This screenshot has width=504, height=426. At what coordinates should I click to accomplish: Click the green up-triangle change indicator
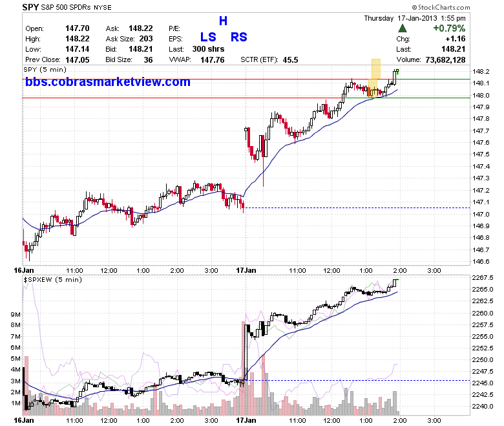(x=403, y=28)
